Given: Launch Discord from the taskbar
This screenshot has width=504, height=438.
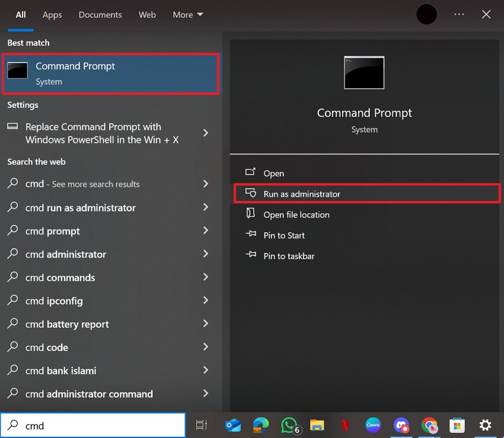Looking at the screenshot, I should click(x=401, y=426).
